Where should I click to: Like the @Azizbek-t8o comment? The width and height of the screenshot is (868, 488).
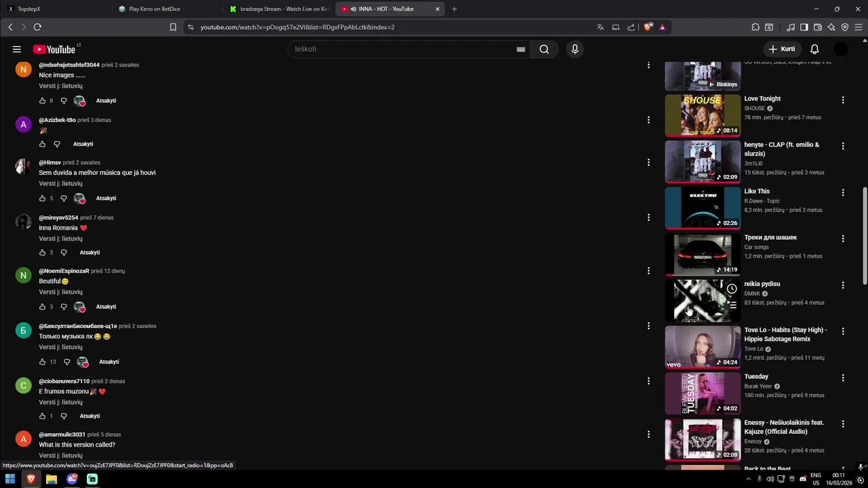pyautogui.click(x=42, y=144)
